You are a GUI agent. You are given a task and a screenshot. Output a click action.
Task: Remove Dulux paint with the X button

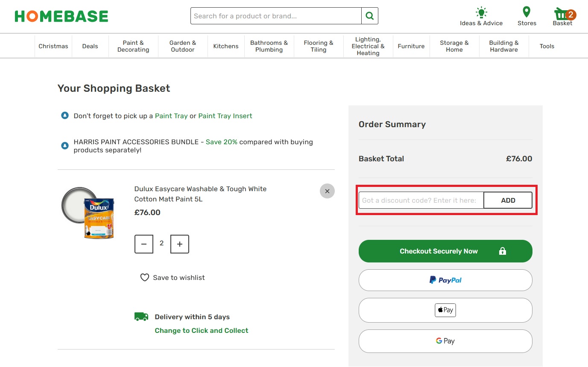tap(327, 191)
